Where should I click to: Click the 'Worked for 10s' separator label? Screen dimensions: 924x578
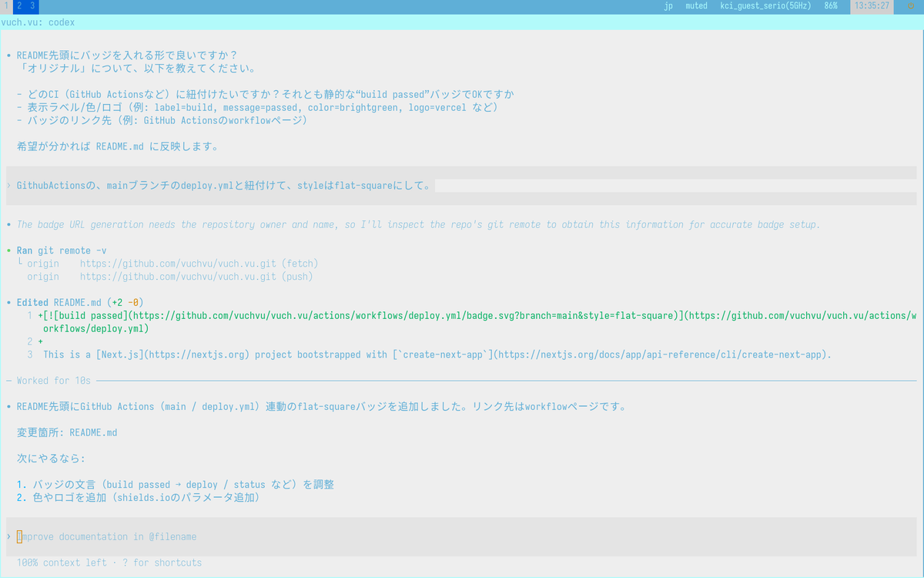(x=54, y=381)
